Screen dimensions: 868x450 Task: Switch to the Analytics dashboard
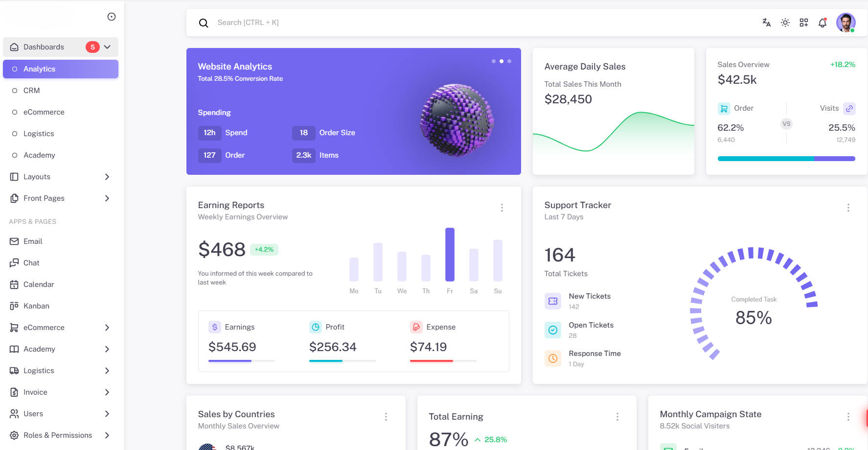coord(39,69)
